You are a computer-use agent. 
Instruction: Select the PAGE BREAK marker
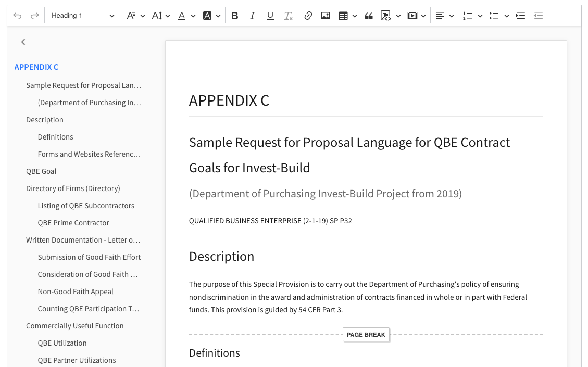pyautogui.click(x=366, y=335)
